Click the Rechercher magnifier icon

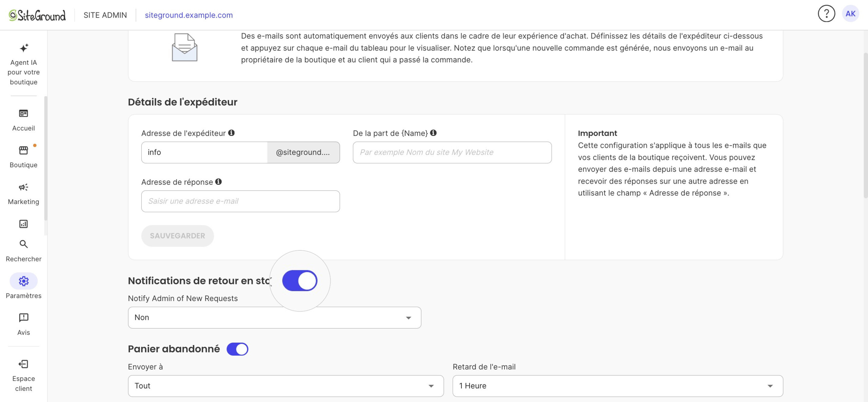(x=23, y=244)
